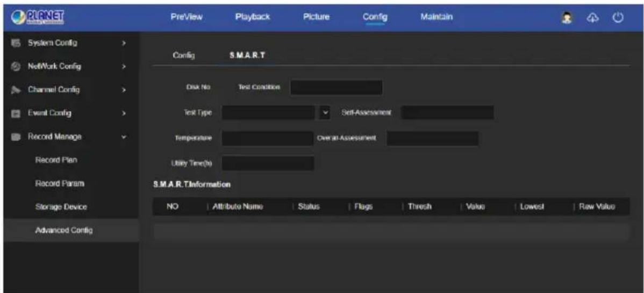Click the NO column header
644x293 pixels.
(x=172, y=208)
